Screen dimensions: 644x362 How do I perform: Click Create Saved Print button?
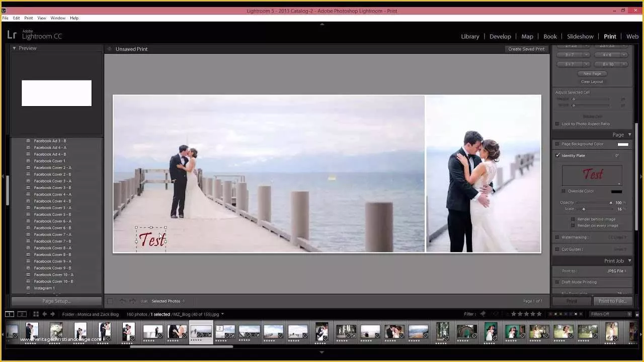(x=526, y=49)
